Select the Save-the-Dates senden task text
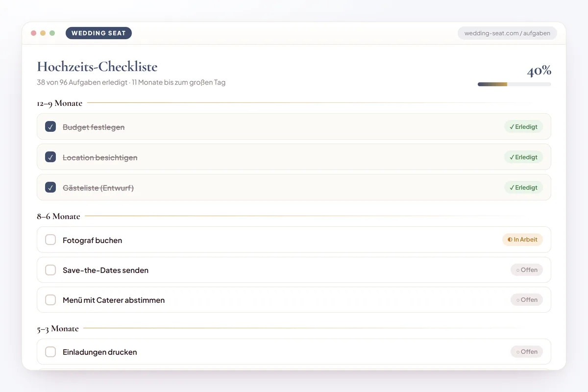This screenshot has width=588, height=392. coord(105,270)
